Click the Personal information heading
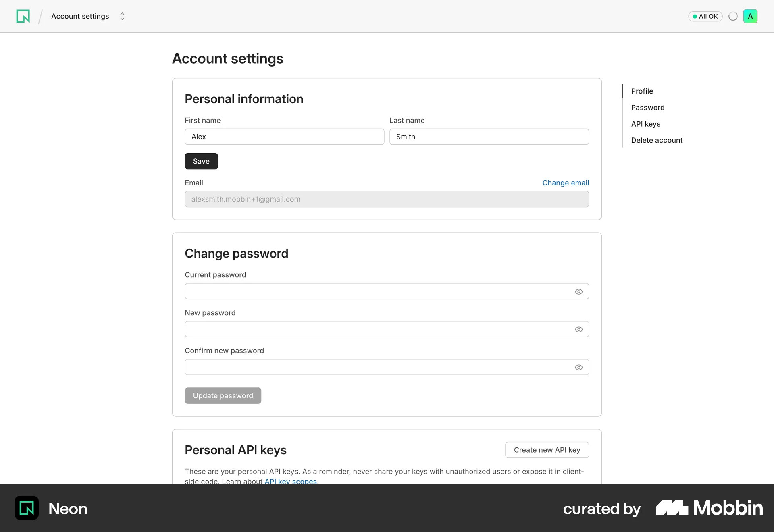The height and width of the screenshot is (532, 774). click(x=244, y=99)
